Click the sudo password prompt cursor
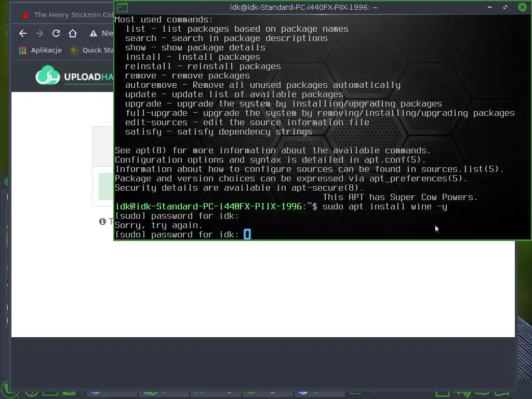532x399 pixels. (247, 234)
